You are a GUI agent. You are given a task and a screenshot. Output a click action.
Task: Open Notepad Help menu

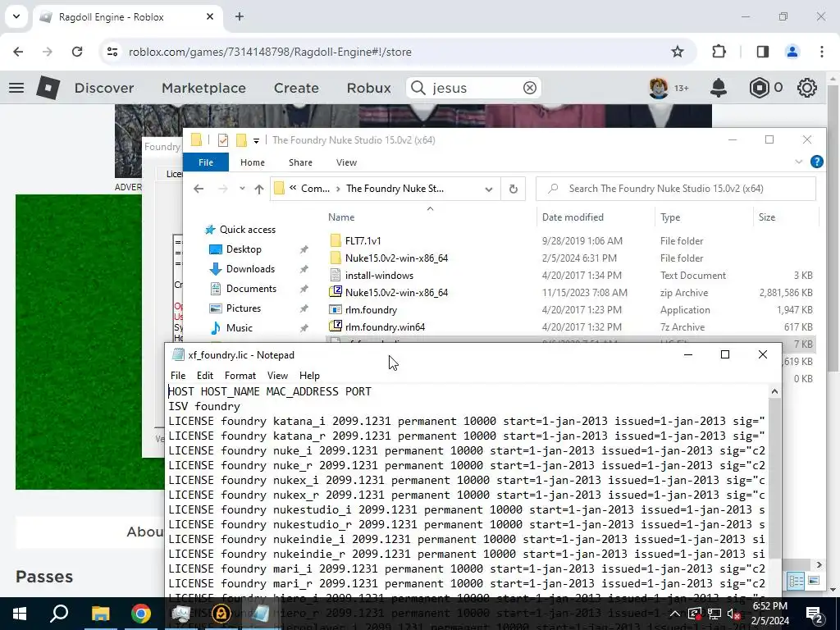[x=309, y=376]
